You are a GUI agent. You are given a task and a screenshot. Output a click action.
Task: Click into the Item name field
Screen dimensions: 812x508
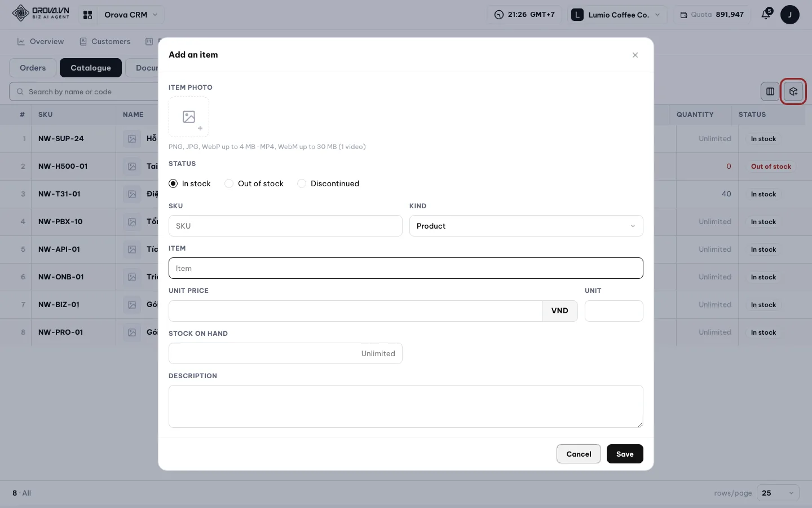point(406,268)
